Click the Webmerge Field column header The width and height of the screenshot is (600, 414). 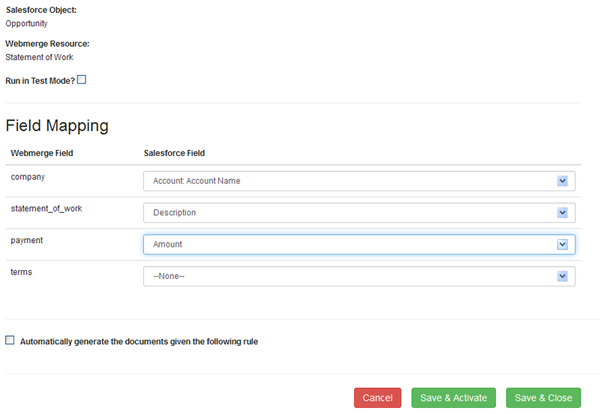click(x=42, y=153)
